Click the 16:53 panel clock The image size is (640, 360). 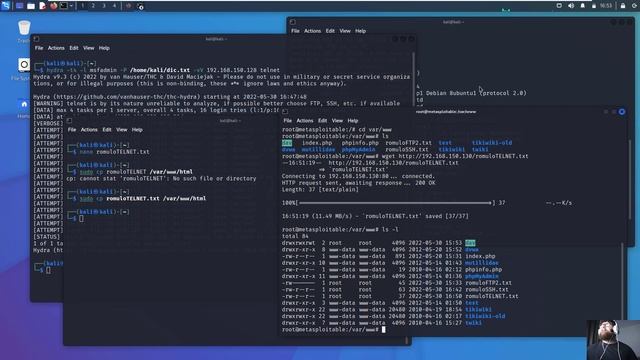(606, 6)
